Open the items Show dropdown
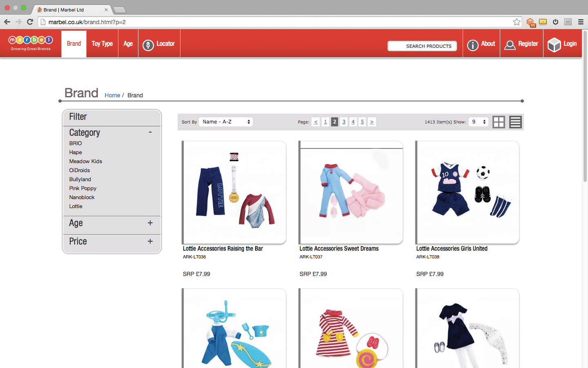This screenshot has height=368, width=588. [478, 122]
